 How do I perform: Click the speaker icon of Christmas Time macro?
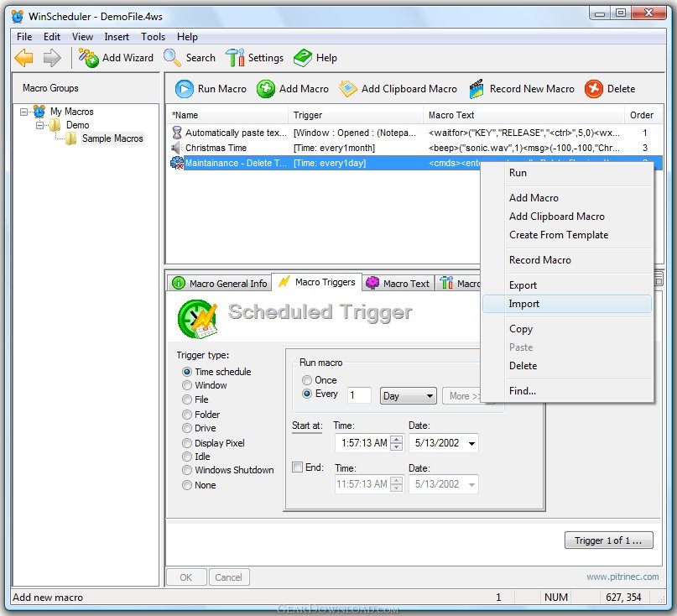tap(175, 148)
